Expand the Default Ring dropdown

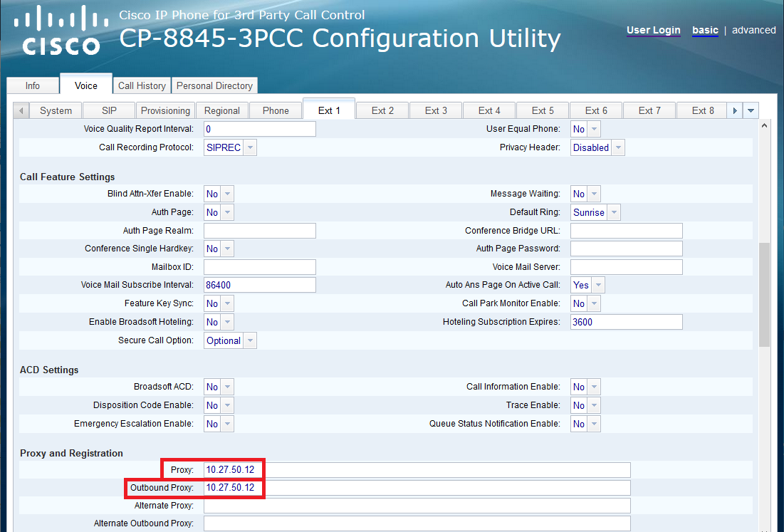coord(596,212)
